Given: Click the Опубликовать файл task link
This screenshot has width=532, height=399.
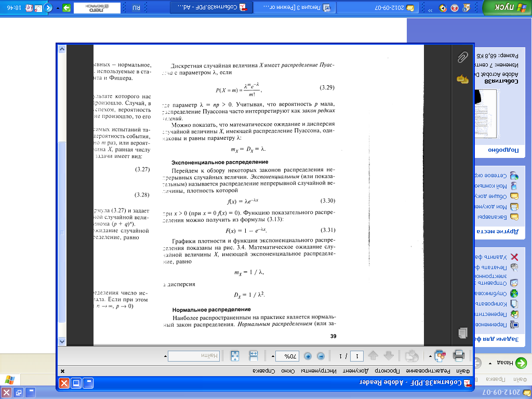Looking at the screenshot, I should click(x=497, y=293).
